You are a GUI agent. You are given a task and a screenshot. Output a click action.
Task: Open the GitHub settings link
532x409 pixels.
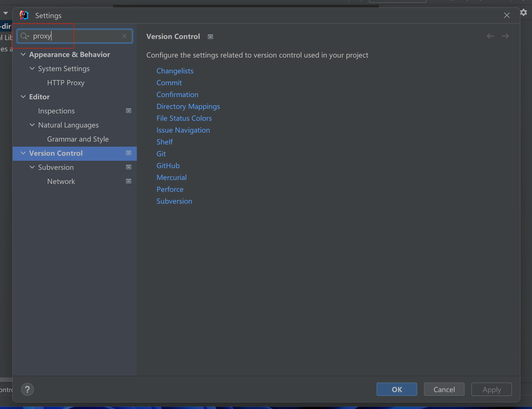coord(168,166)
